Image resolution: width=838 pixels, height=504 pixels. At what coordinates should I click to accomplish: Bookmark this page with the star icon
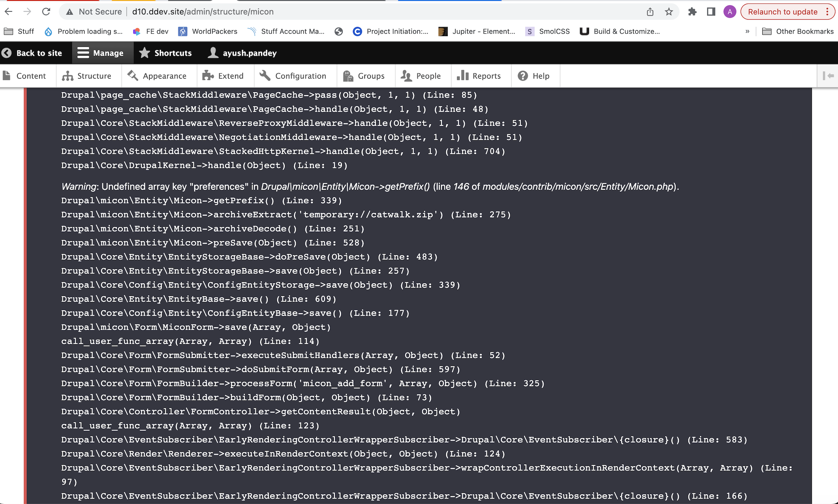tap(669, 11)
